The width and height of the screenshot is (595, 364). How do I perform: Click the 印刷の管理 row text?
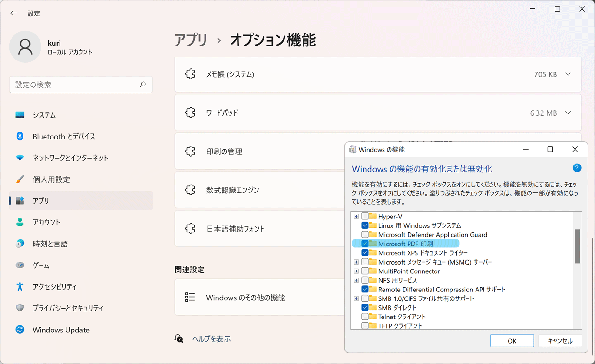tap(224, 152)
